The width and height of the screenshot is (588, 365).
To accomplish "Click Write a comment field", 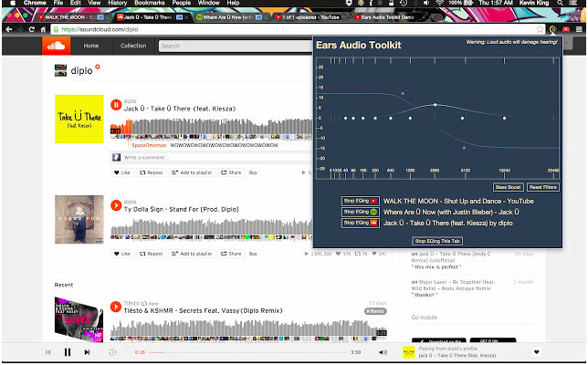I will coord(216,157).
